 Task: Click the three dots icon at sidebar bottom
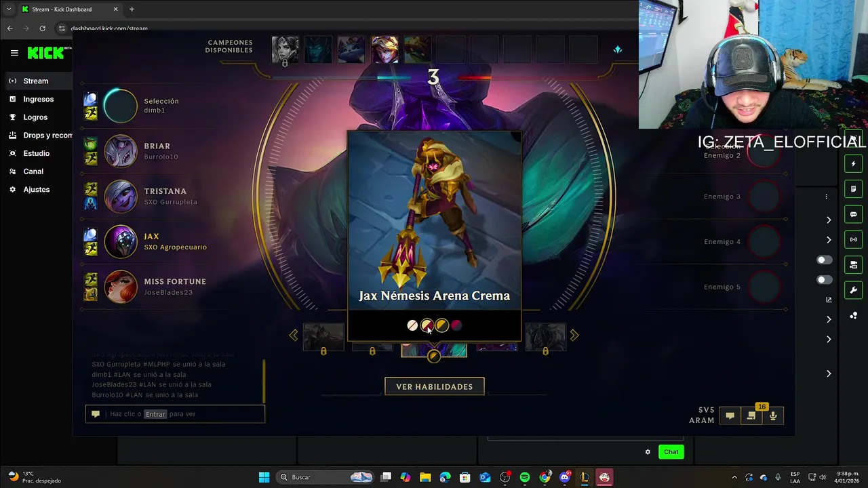point(853,316)
